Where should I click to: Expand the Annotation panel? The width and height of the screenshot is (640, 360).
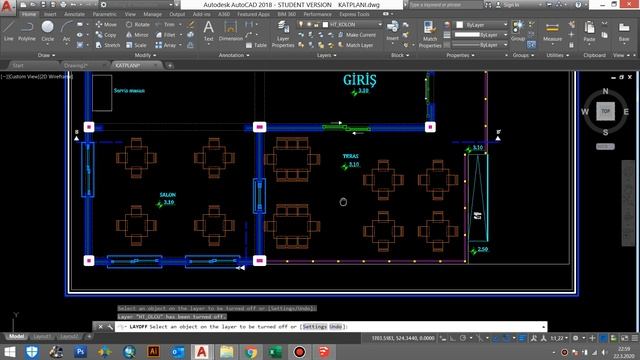[x=234, y=55]
